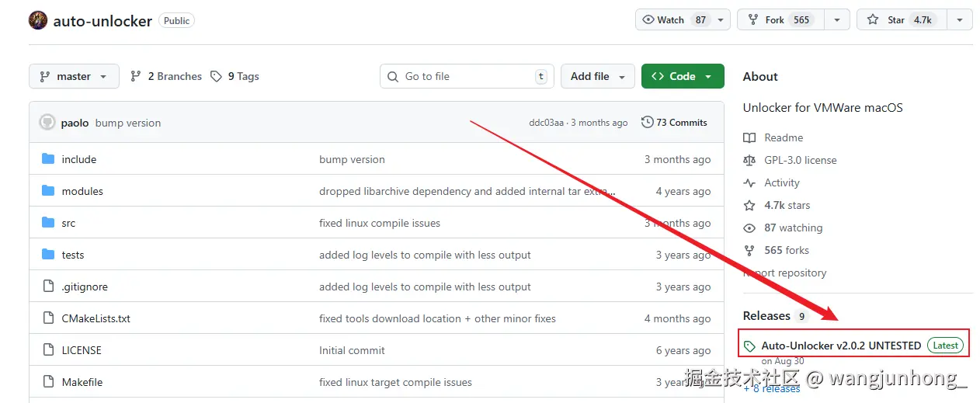Click the fork icon beside 565 forks

pyautogui.click(x=749, y=250)
